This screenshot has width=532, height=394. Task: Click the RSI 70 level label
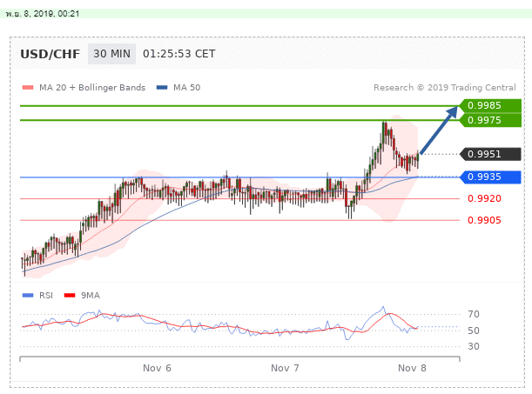pos(474,314)
